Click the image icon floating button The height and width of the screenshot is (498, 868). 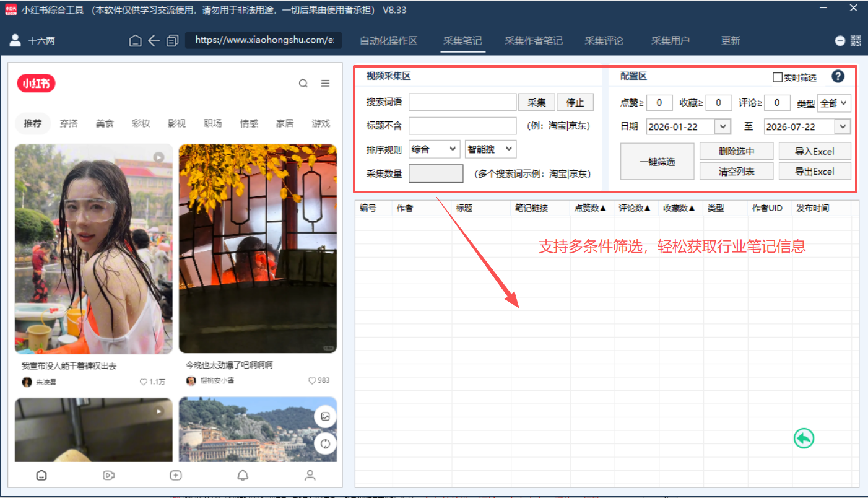(x=325, y=417)
